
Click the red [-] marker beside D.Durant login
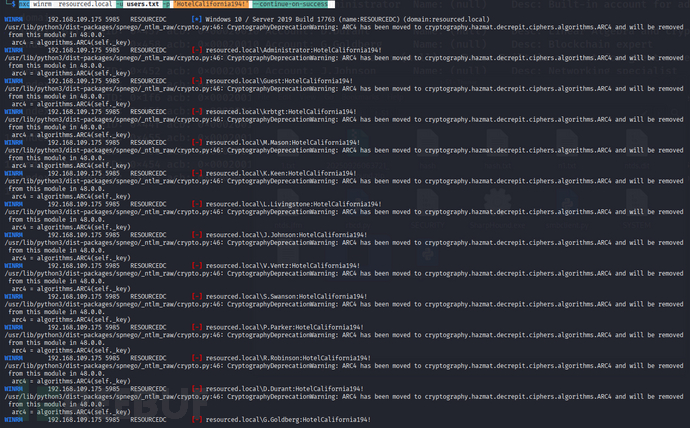point(196,388)
